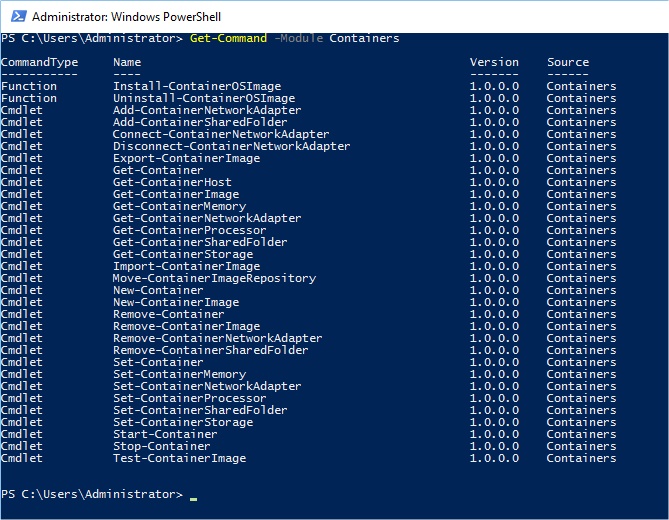Click the Get-Container cmdlet name
Screen dimensions: 669x520
click(x=158, y=170)
